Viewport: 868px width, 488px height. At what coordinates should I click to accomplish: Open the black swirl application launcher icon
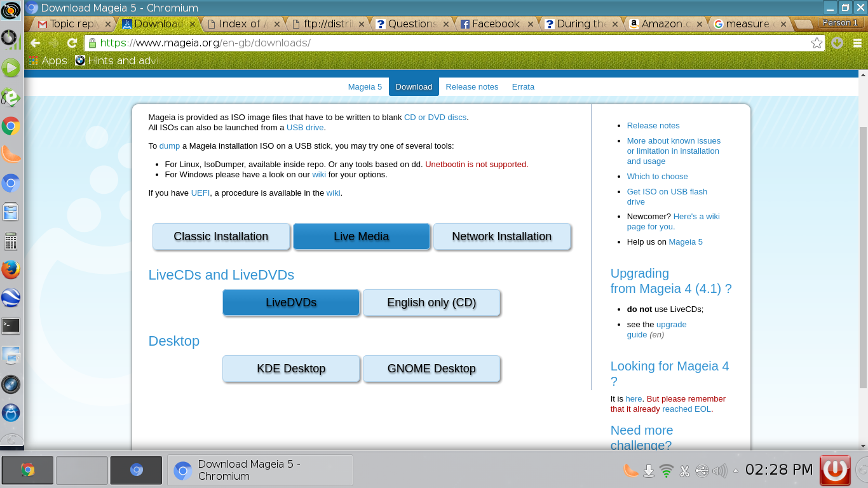coord(10,10)
